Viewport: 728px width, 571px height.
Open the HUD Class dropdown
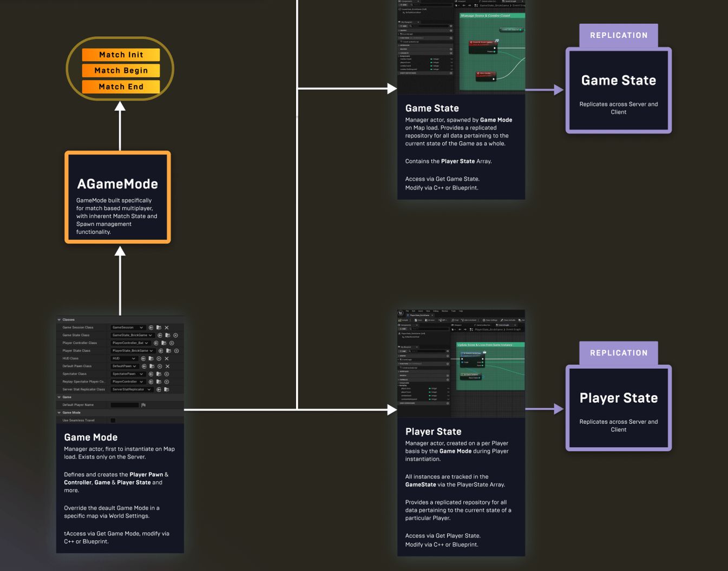pyautogui.click(x=124, y=359)
